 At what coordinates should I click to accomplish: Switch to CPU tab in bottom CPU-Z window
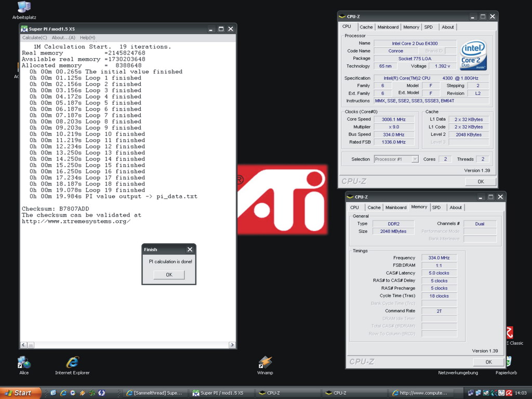coord(354,208)
